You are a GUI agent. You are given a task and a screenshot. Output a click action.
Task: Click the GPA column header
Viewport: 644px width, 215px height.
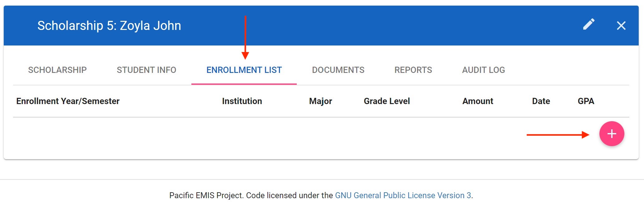[x=586, y=101]
